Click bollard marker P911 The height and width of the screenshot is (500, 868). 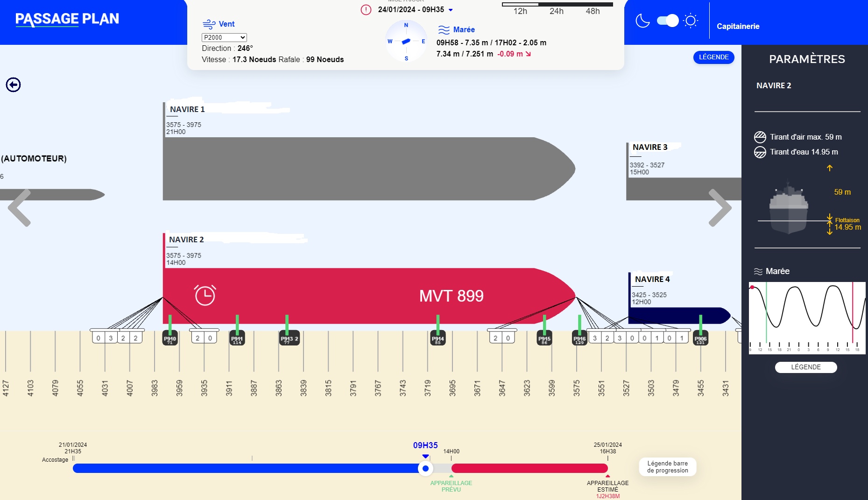coord(237,338)
